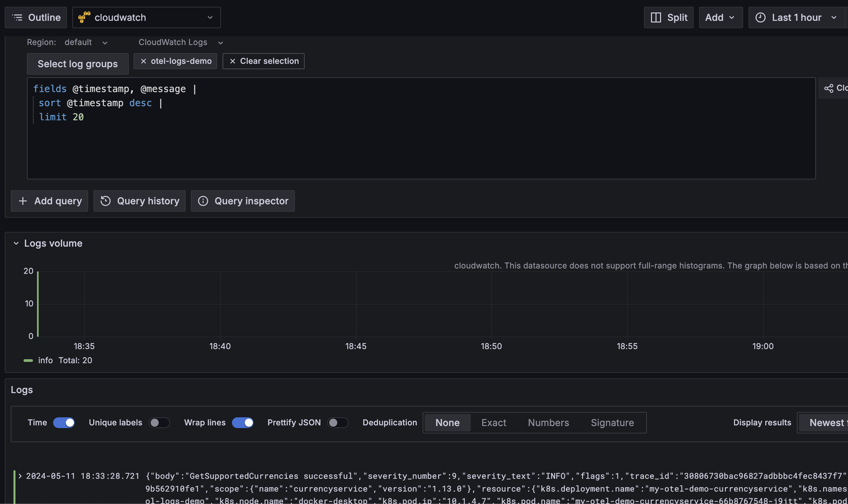Click the 'limit 20' line in query
Screen dimensions: 848x504
click(61, 117)
